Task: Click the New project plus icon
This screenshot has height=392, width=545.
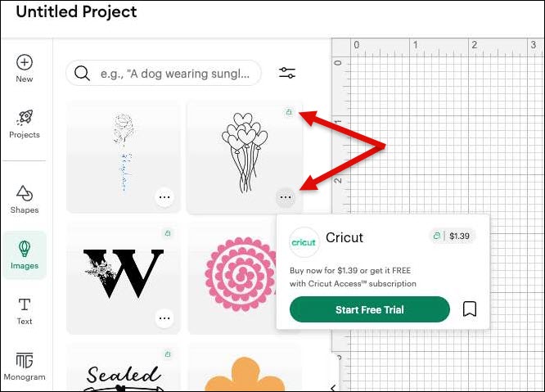Action: (25, 63)
